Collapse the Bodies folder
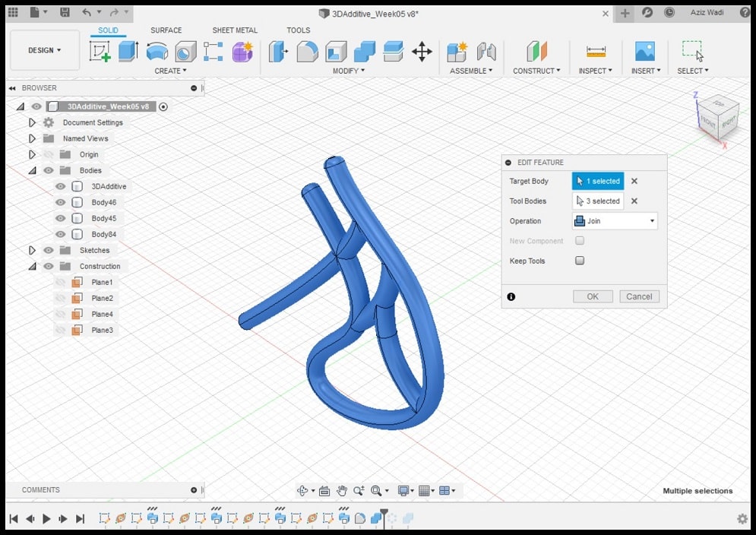 coord(32,170)
